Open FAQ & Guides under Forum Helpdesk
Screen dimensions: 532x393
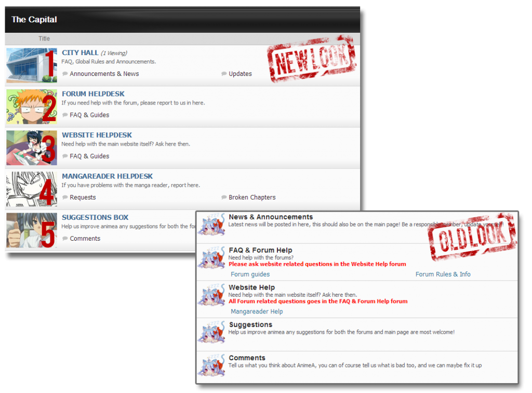[x=89, y=115]
